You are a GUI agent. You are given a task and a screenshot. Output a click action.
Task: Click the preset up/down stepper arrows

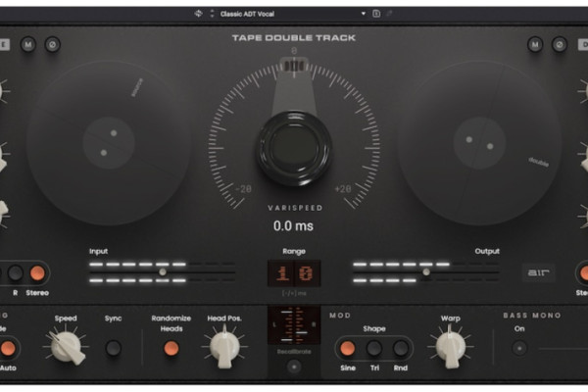tap(212, 14)
